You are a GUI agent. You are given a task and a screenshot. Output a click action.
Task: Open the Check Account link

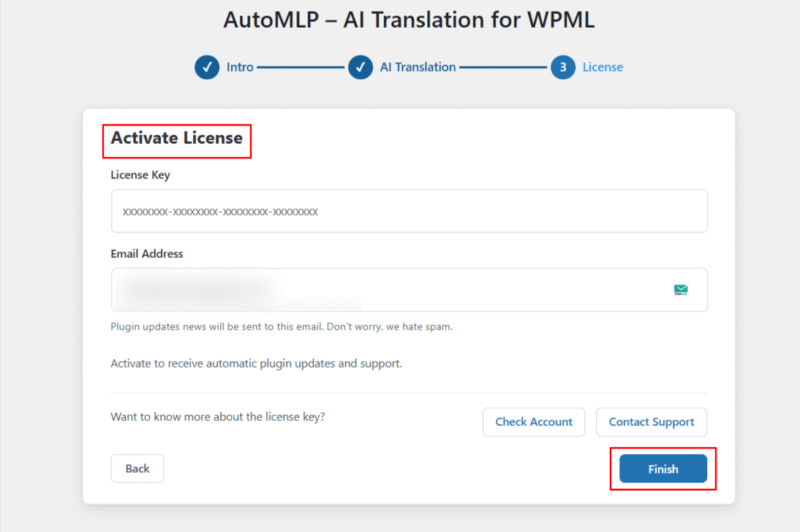(534, 422)
